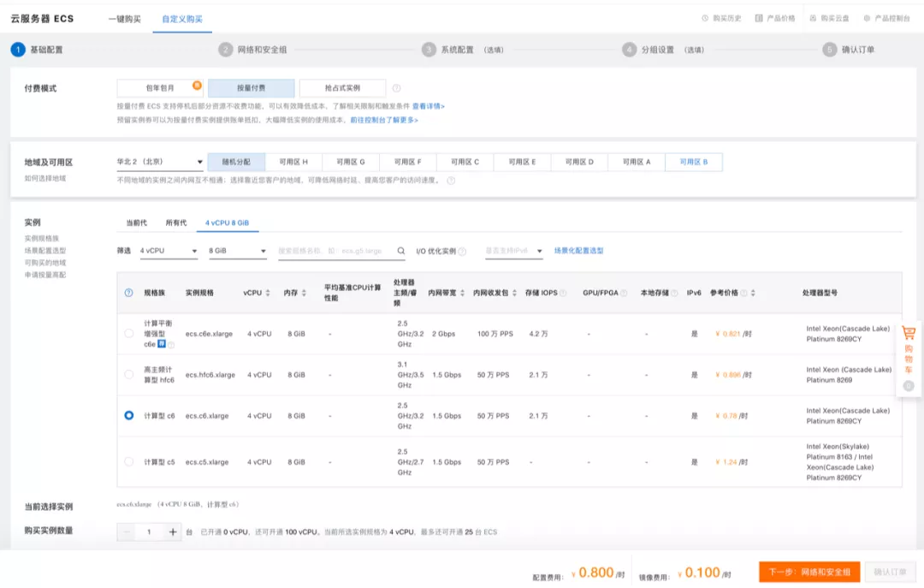924x588 pixels.
Task: Select 可用区 B
Action: tap(694, 162)
